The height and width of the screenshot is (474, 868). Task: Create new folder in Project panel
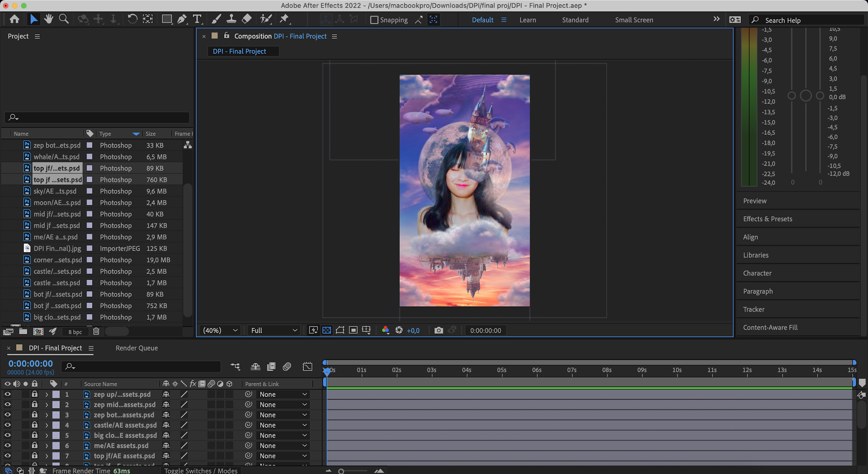[23, 332]
